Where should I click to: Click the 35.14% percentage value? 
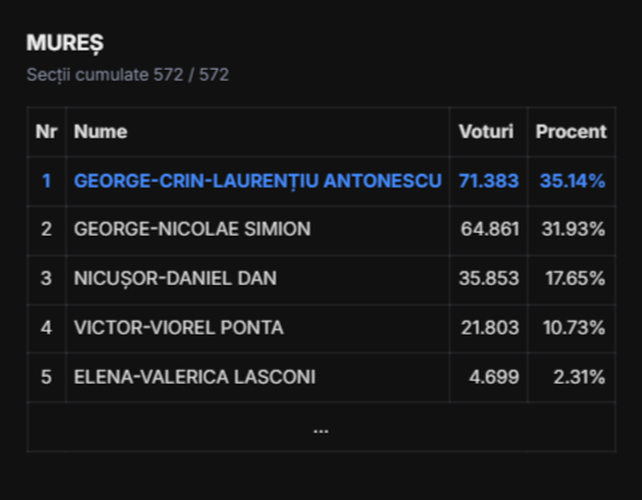click(572, 181)
